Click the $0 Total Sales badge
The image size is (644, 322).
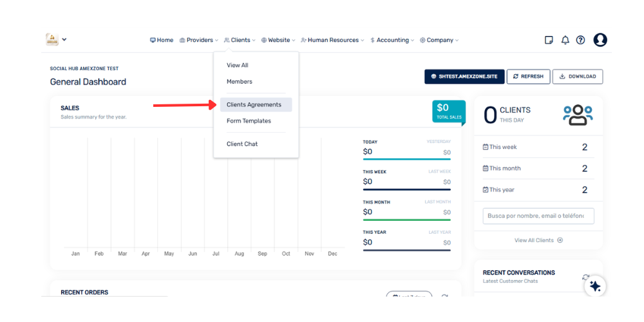[449, 111]
